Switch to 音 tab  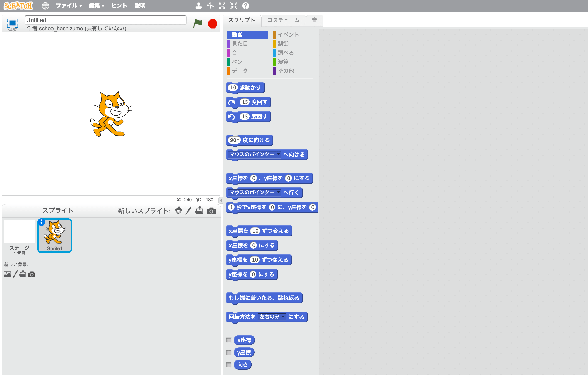(314, 20)
